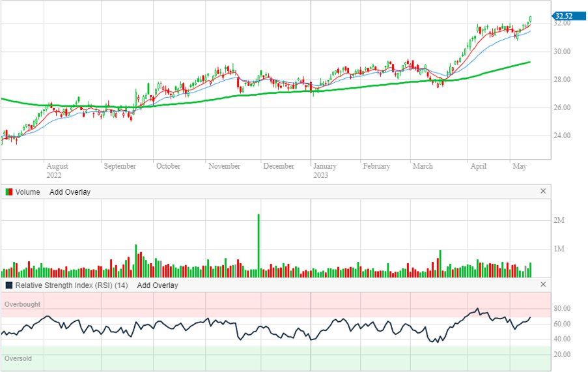Click the Oversold zone label
This screenshot has height=372, width=588.
tap(18, 358)
